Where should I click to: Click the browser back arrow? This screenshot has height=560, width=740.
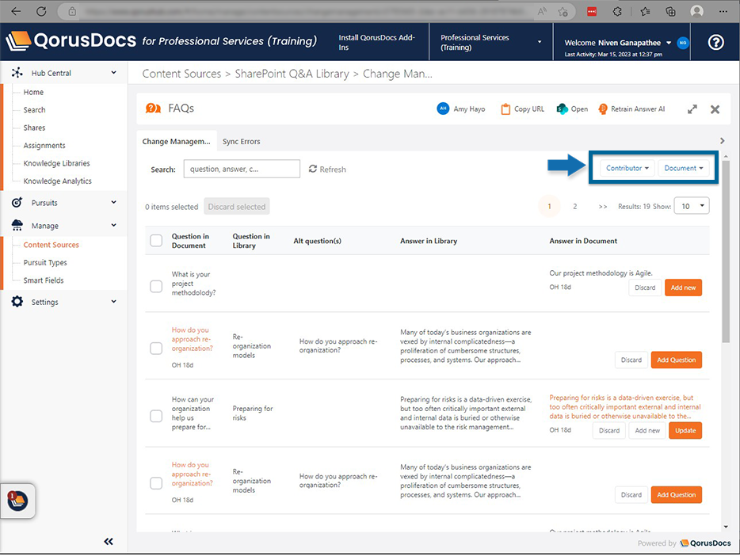coord(16,11)
